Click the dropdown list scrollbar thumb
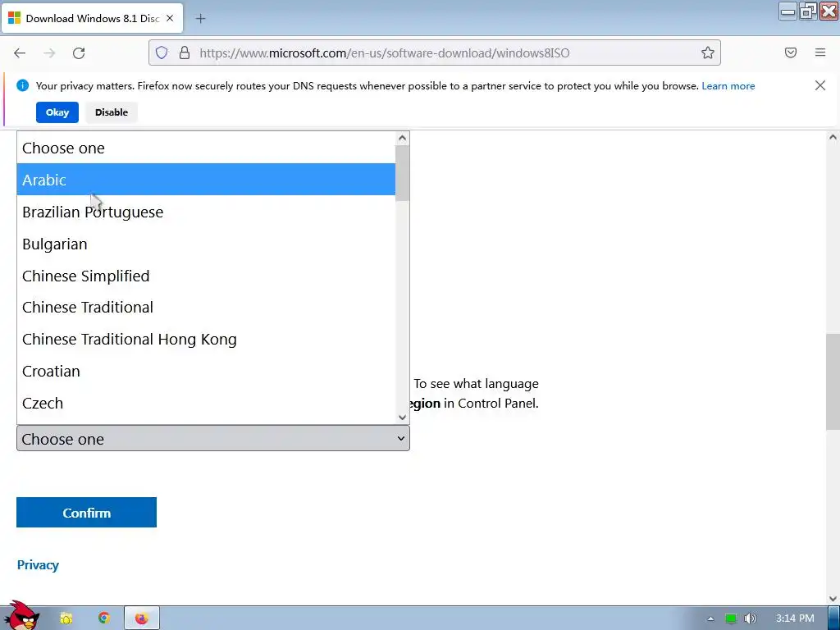 pyautogui.click(x=402, y=172)
